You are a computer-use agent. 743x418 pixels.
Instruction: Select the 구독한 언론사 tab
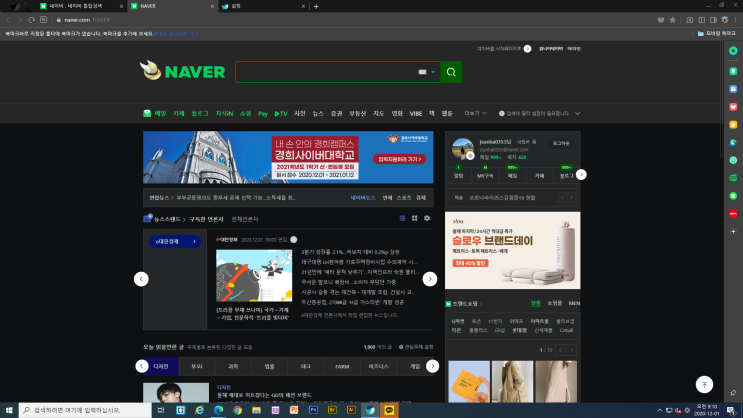(x=206, y=219)
